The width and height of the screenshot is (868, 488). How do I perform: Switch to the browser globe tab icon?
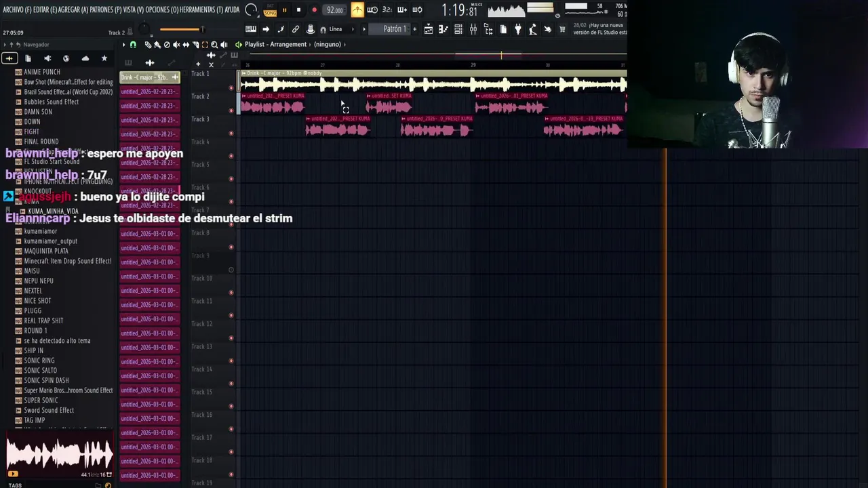pyautogui.click(x=66, y=59)
